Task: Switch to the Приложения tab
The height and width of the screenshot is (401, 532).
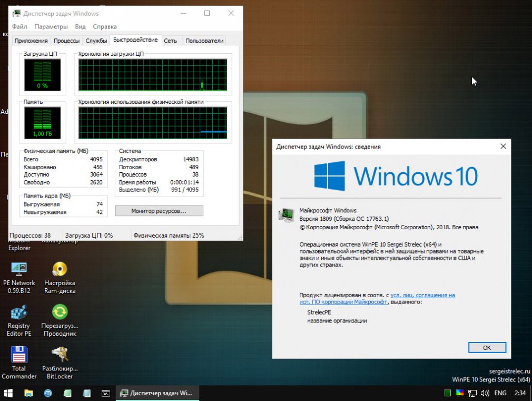Action: [31, 41]
